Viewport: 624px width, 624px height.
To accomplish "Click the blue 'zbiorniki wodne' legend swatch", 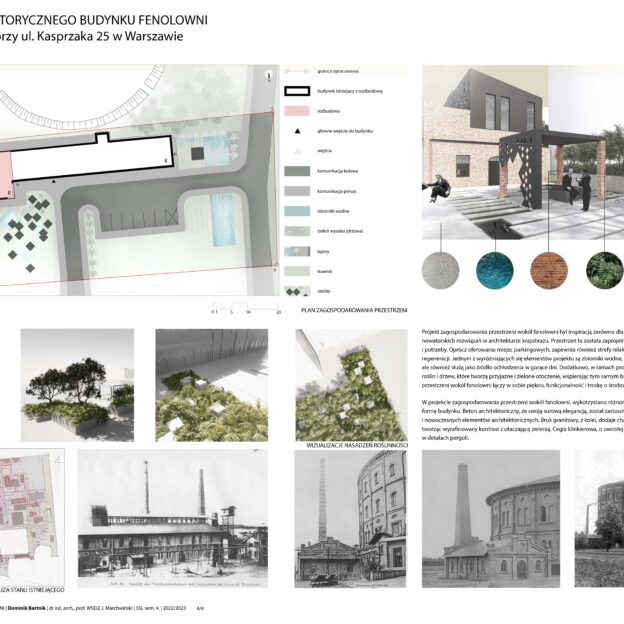I will coord(297,211).
